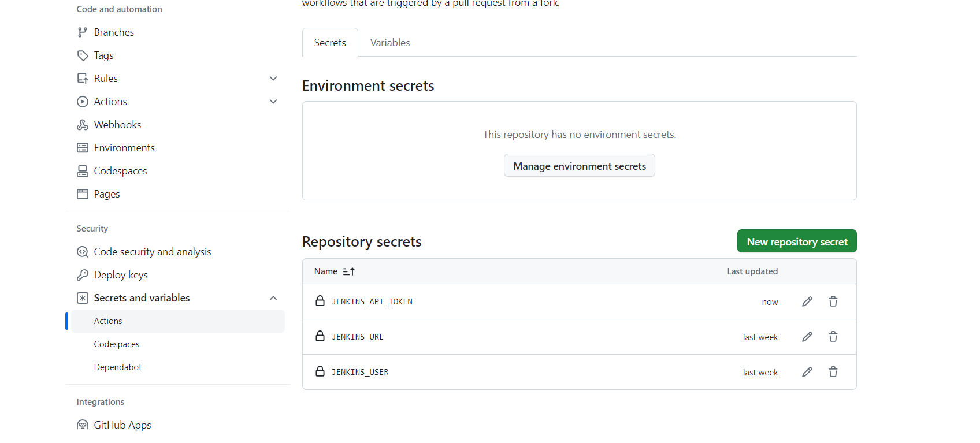The width and height of the screenshot is (980, 443).
Task: Open the Pages settings link
Action: [x=177, y=194]
